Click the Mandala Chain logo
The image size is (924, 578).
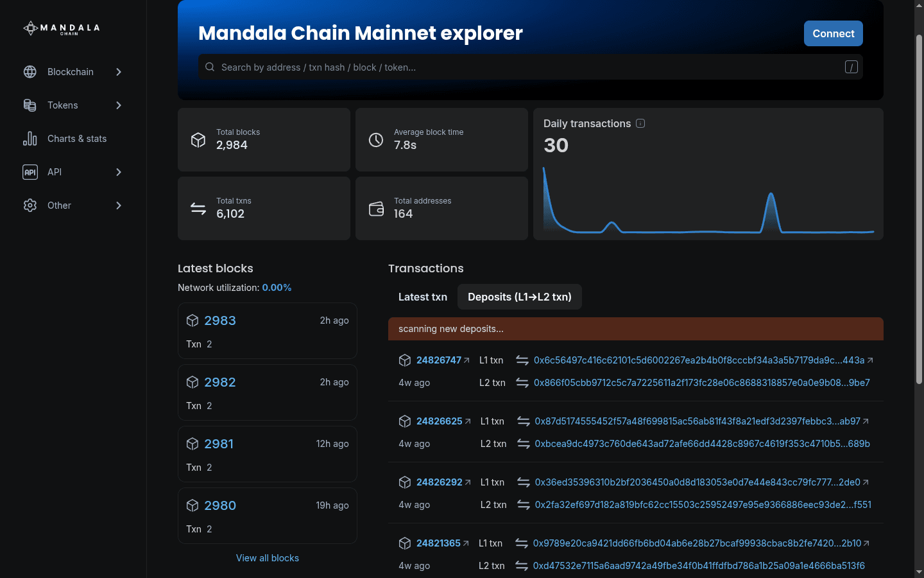click(62, 28)
